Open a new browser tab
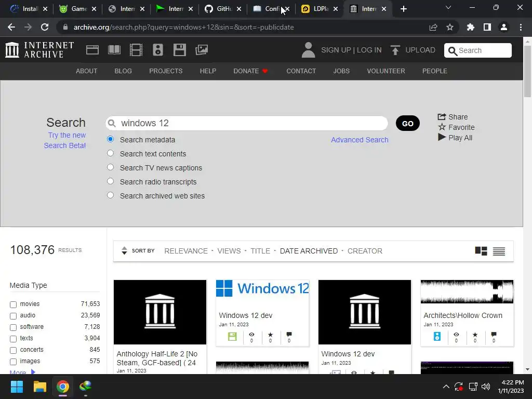 pyautogui.click(x=403, y=9)
